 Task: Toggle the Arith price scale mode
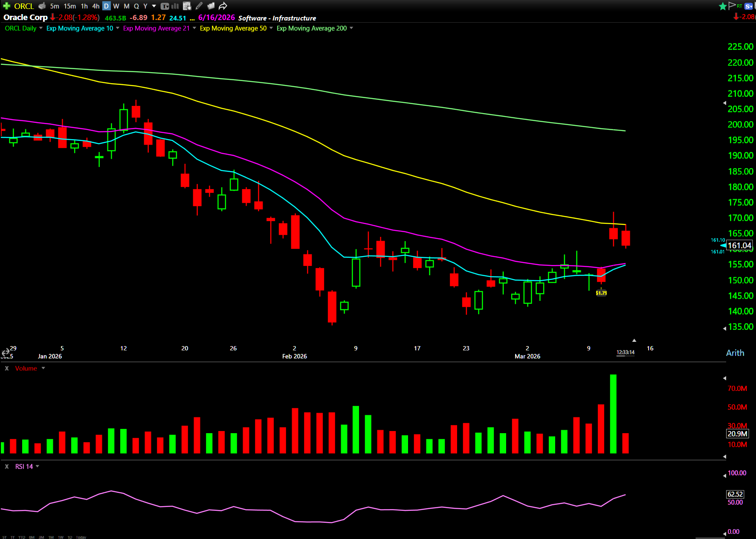pyautogui.click(x=735, y=353)
